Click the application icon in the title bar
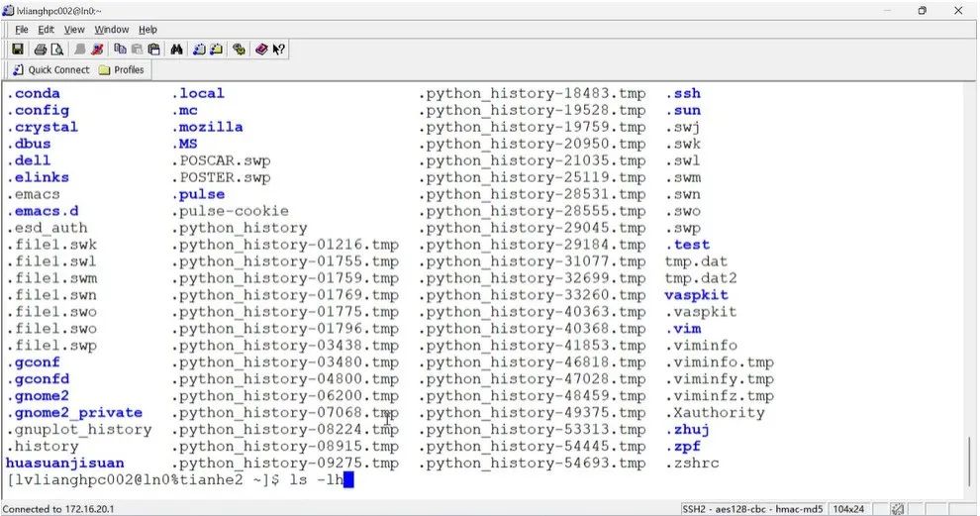 tap(8, 11)
